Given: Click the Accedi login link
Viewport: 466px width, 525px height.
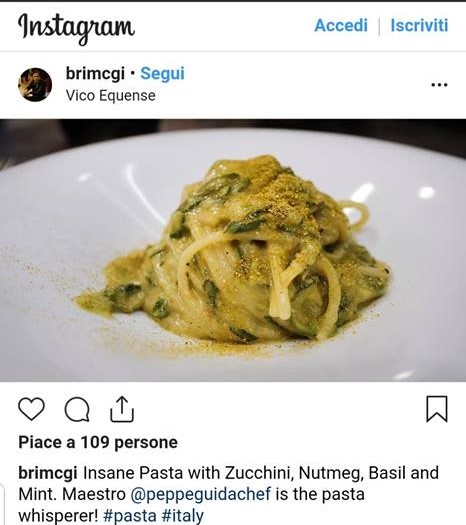Looking at the screenshot, I should click(x=341, y=25).
